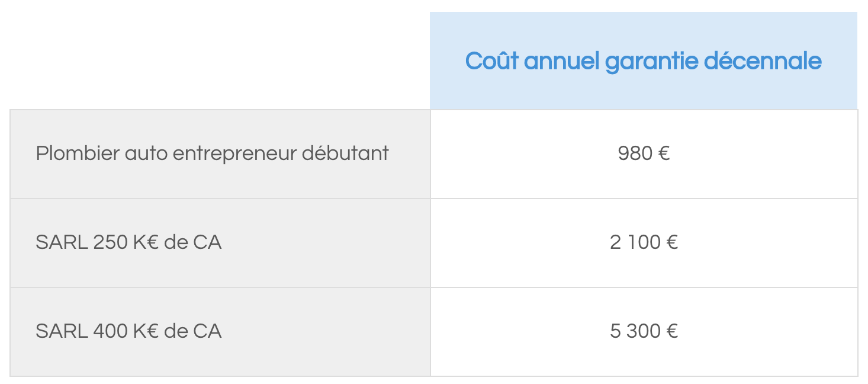The image size is (868, 384).
Task: Click the 980 € price cell
Action: [644, 154]
